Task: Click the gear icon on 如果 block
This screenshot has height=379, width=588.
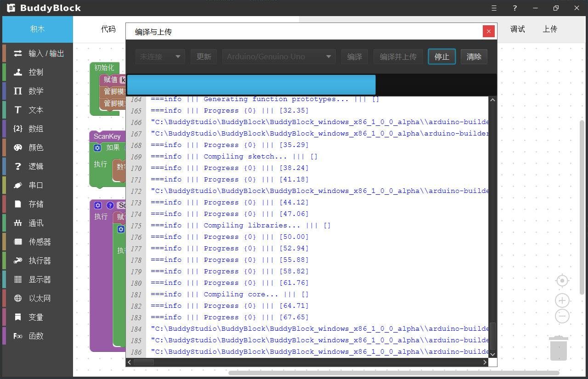Action: (97, 147)
